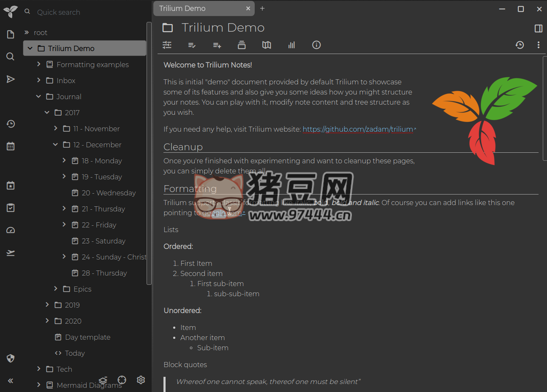
Task: Click the protected session shield icon
Action: coord(11,358)
